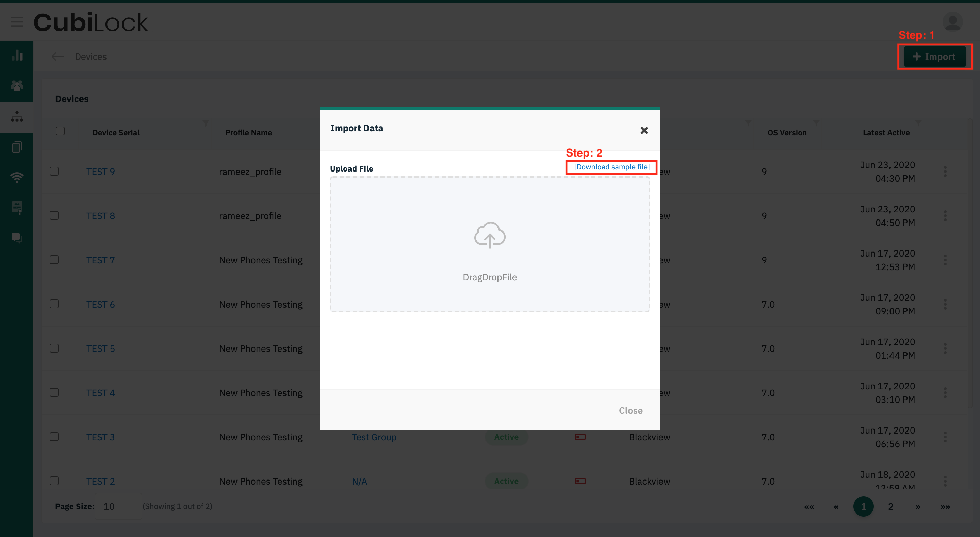This screenshot has width=980, height=537.
Task: Click the cloud upload icon
Action: point(490,235)
